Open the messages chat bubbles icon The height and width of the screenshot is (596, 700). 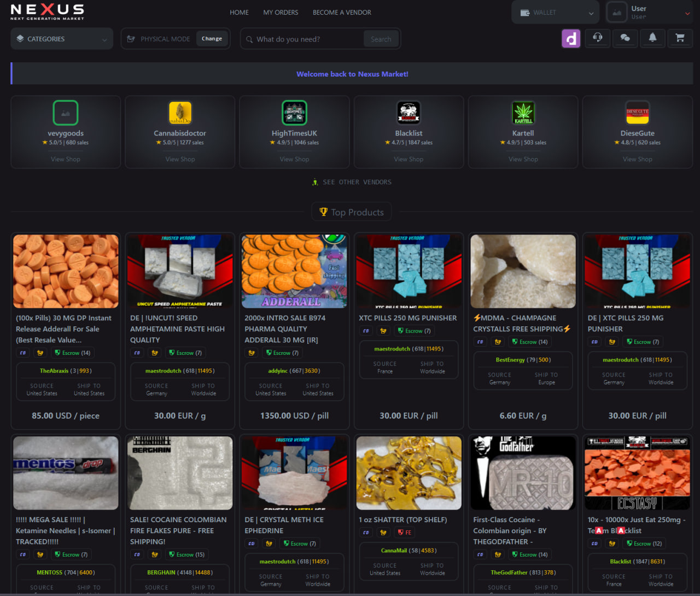[625, 38]
